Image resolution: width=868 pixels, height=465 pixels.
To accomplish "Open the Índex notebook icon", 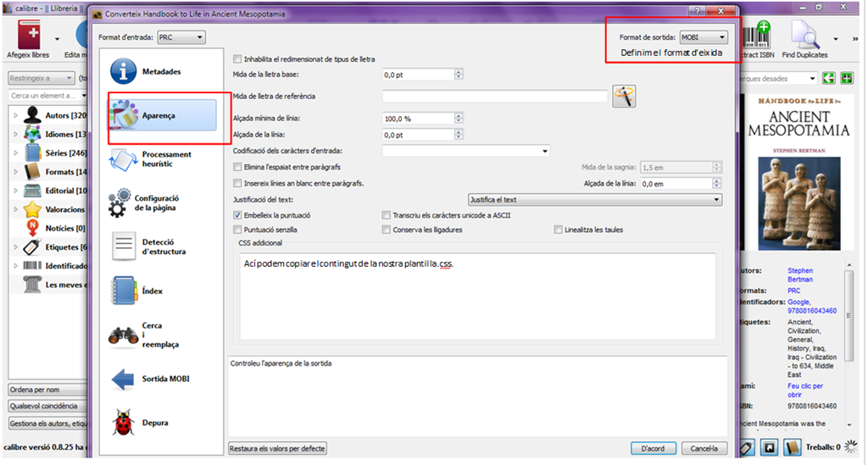I will click(124, 291).
